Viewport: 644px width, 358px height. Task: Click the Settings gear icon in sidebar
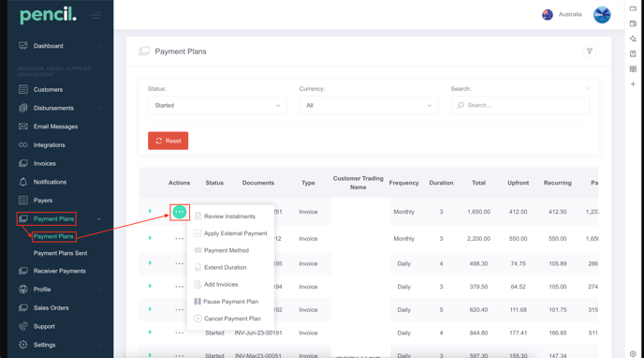[23, 345]
